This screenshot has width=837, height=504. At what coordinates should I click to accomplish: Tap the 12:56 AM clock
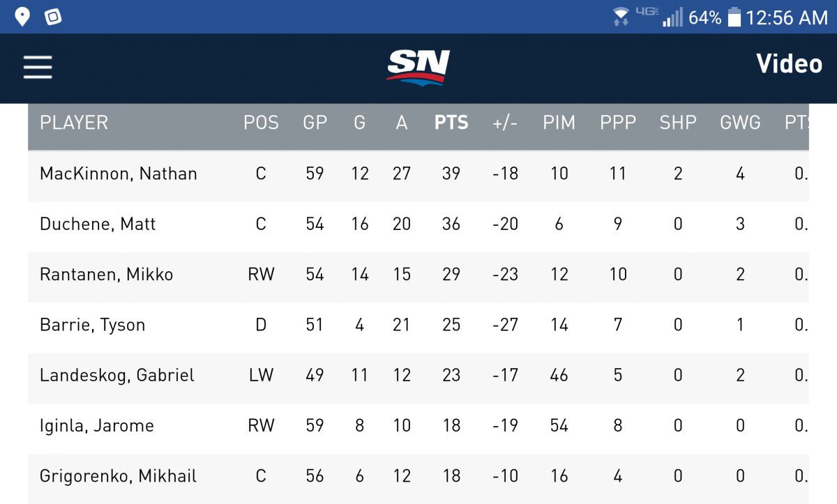coord(787,17)
